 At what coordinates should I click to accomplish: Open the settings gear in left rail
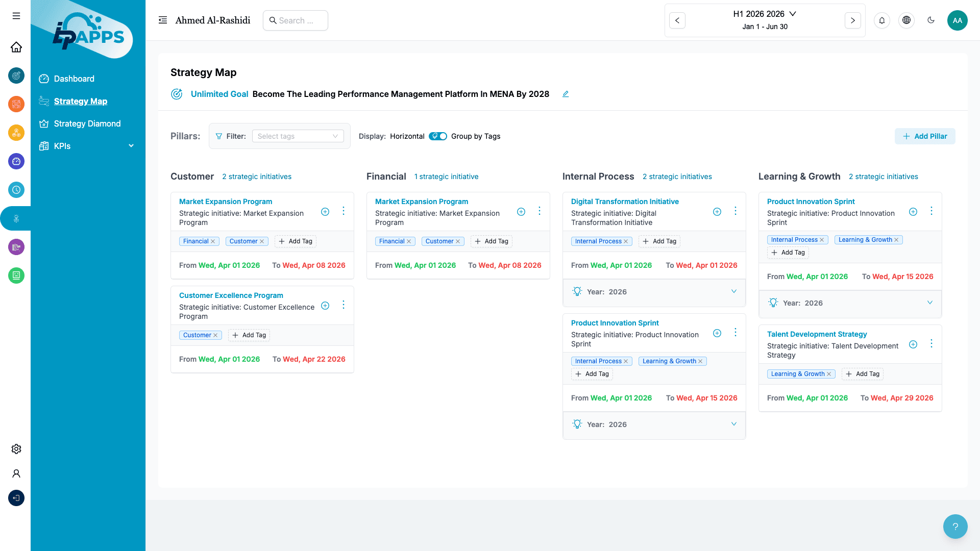[16, 449]
